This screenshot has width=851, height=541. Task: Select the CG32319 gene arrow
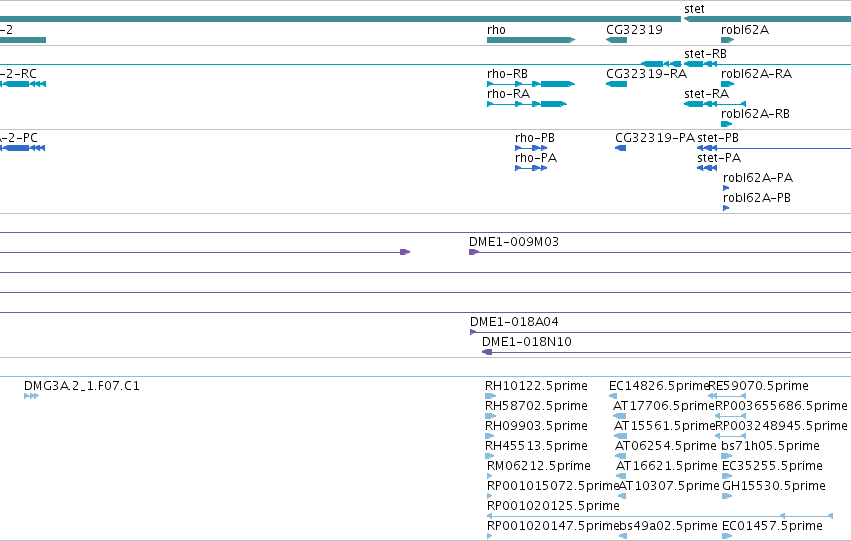[x=616, y=40]
